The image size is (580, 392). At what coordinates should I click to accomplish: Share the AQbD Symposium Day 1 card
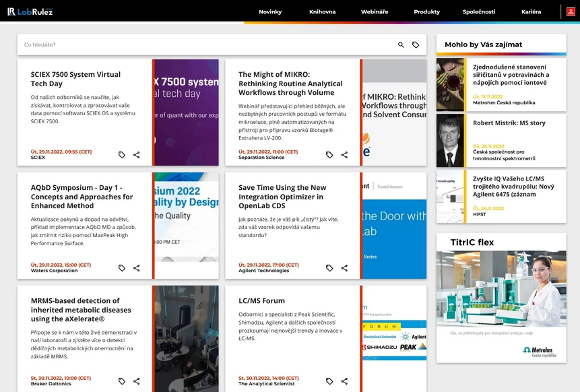(x=137, y=268)
